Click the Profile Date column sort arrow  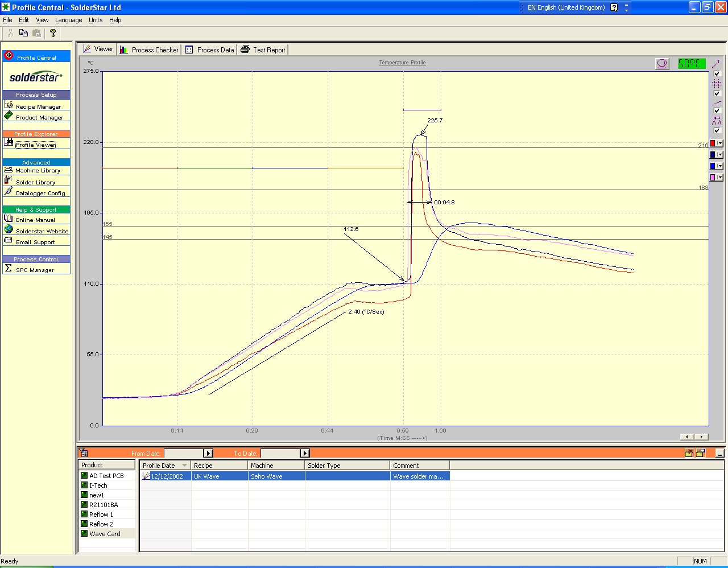click(184, 466)
